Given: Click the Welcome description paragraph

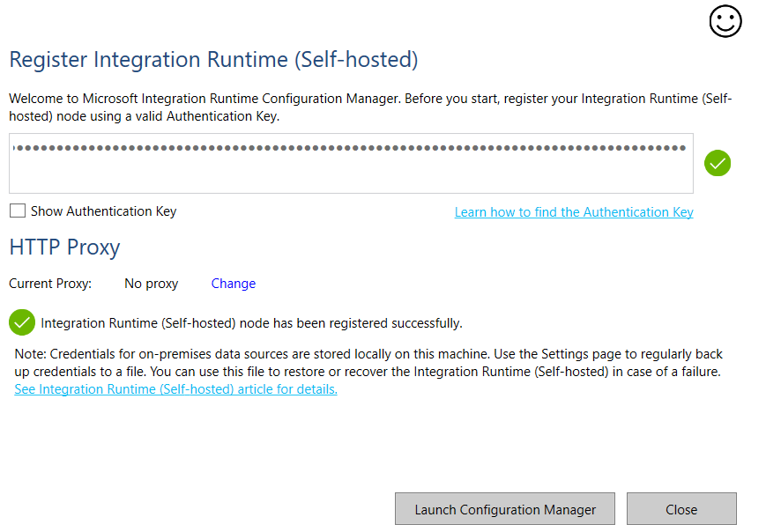Looking at the screenshot, I should coord(370,107).
